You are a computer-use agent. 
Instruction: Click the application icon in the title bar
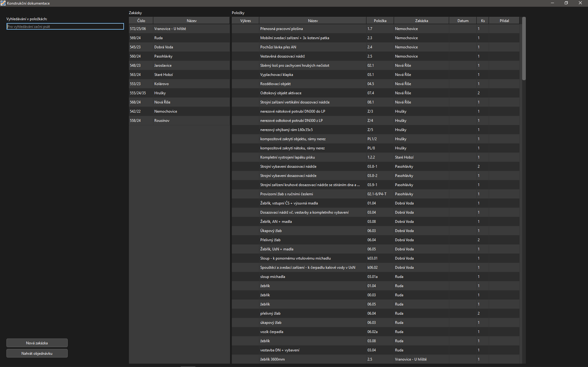tap(3, 3)
